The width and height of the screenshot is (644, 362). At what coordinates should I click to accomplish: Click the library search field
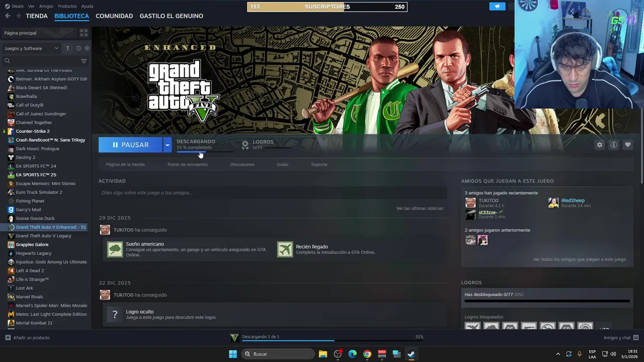pos(40,61)
